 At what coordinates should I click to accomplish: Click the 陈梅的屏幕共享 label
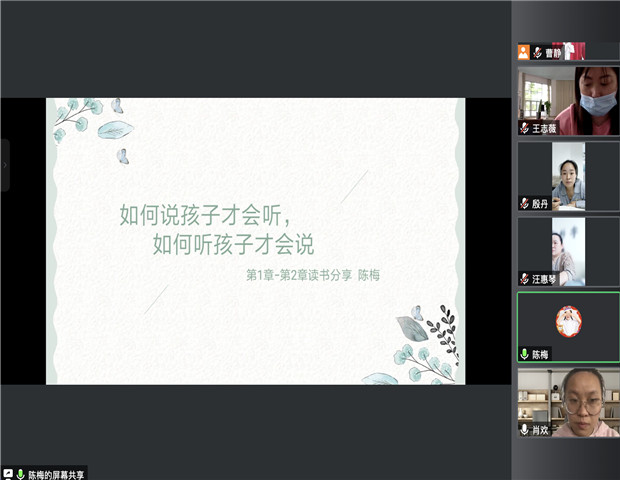(x=57, y=473)
